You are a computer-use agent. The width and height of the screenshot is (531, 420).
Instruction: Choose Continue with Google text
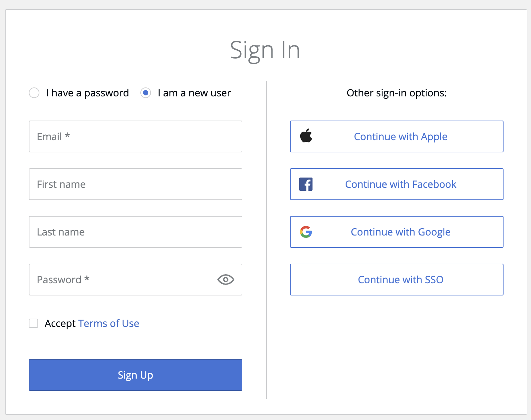[x=401, y=232]
